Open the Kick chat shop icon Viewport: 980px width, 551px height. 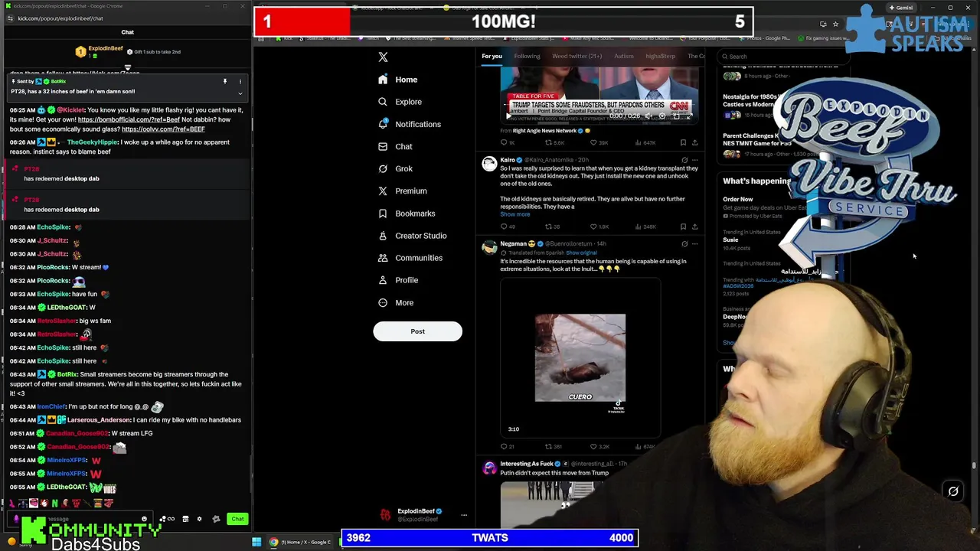[x=185, y=519]
